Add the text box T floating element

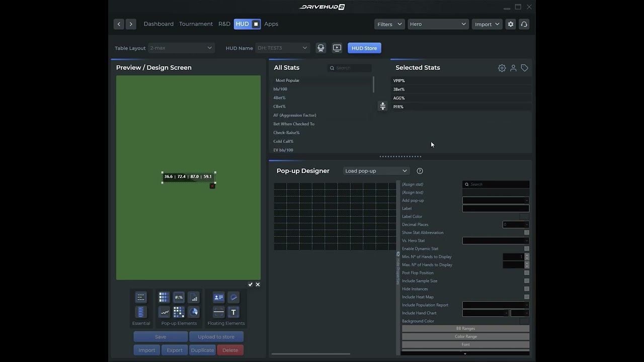[233, 312]
